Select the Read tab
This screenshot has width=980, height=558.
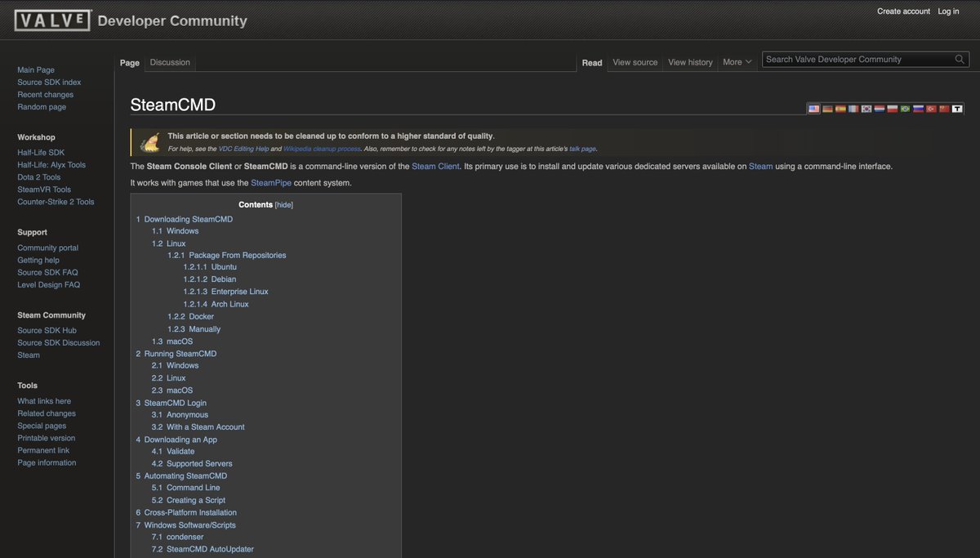(592, 62)
